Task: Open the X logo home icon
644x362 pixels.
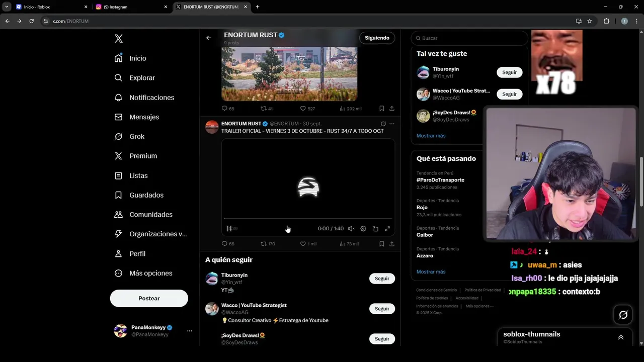Action: pos(118,39)
